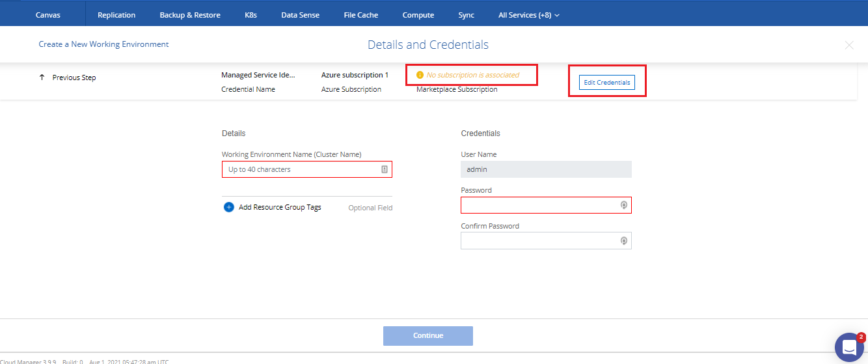Open the chat support bubble icon
This screenshot has height=364, width=868.
(848, 348)
